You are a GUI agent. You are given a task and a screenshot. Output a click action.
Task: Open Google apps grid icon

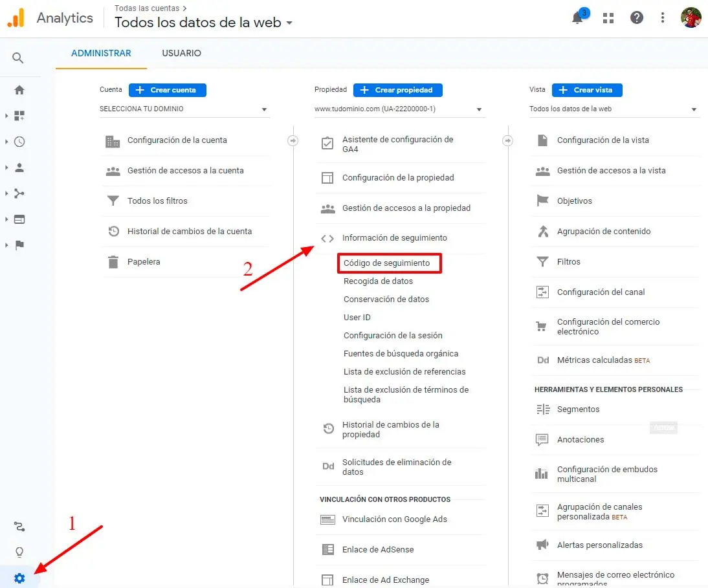[608, 18]
